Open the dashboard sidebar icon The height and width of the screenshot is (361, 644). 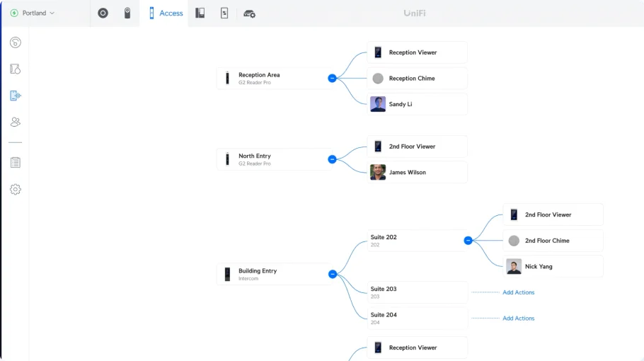click(15, 42)
